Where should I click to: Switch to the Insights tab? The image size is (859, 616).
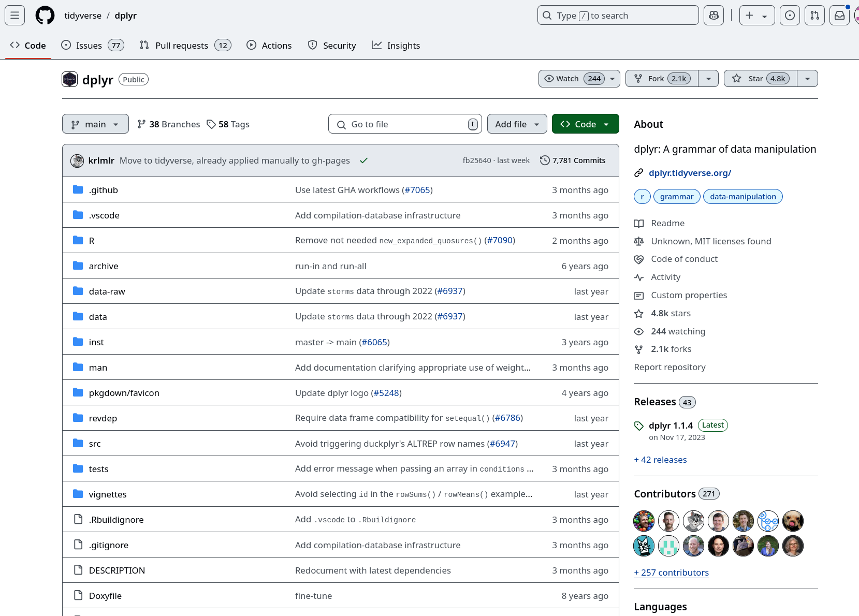tap(396, 46)
